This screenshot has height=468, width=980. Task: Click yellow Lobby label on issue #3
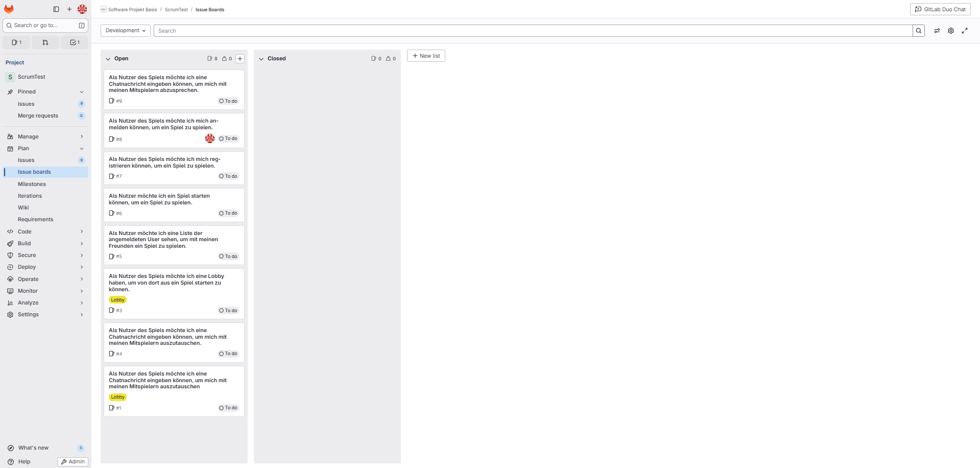tap(117, 300)
